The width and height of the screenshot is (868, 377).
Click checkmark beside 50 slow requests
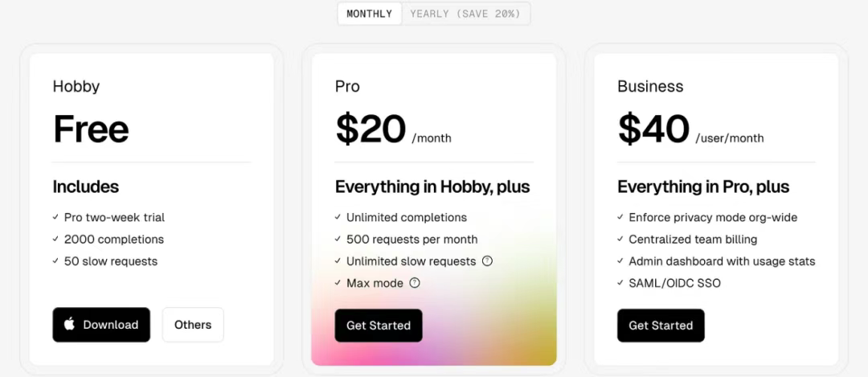click(56, 261)
